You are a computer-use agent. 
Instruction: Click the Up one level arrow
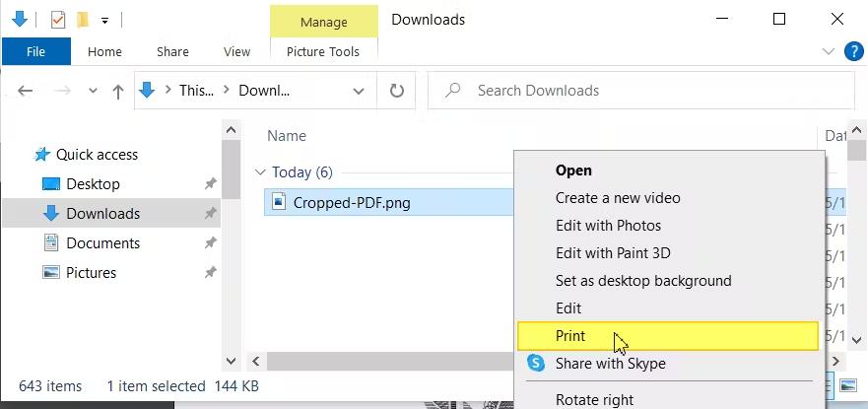tap(118, 91)
